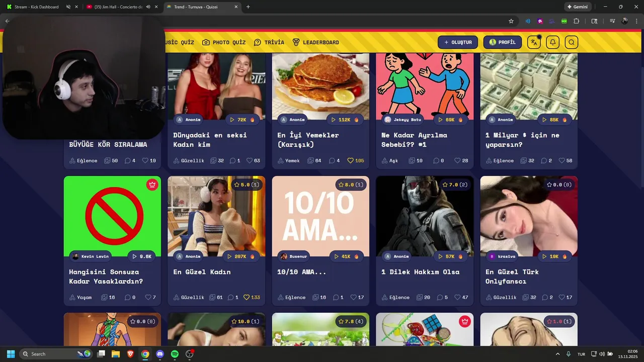
Task: Click the heart count 105 on En İyi Yemekler
Action: [355, 160]
